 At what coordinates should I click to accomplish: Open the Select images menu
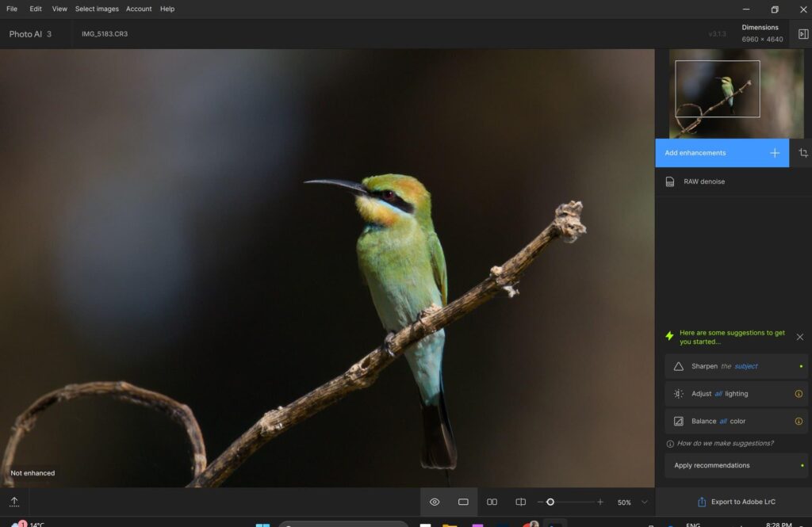[97, 9]
